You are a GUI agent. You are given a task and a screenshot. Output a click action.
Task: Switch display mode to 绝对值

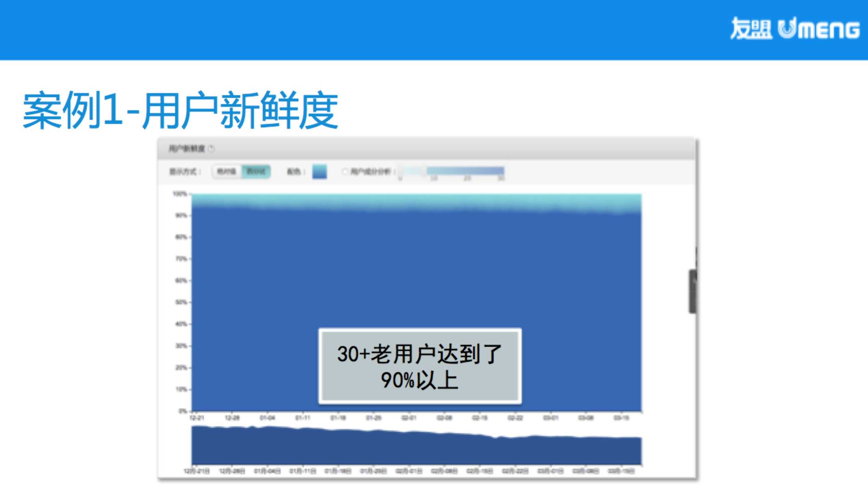point(227,171)
